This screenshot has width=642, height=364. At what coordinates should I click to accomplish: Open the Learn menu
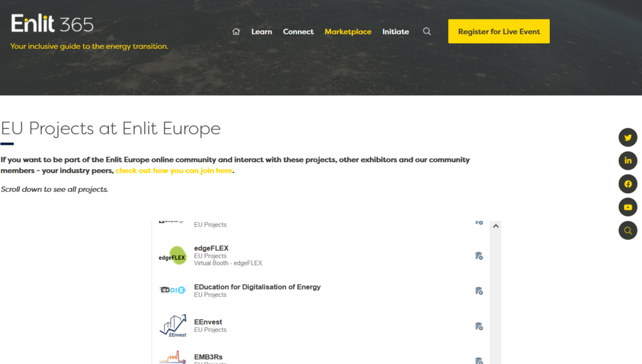click(261, 31)
